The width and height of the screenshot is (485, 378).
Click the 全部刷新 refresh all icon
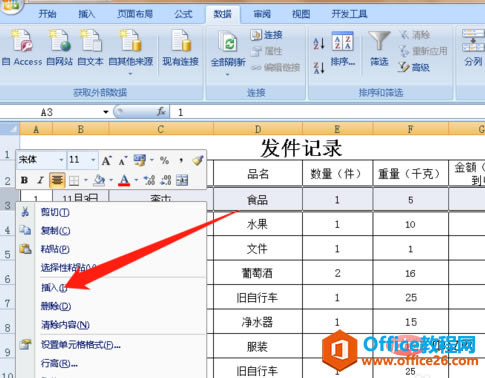(228, 42)
